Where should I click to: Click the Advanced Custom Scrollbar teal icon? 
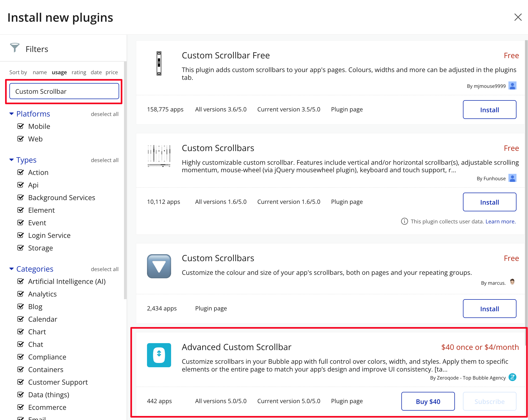click(159, 355)
